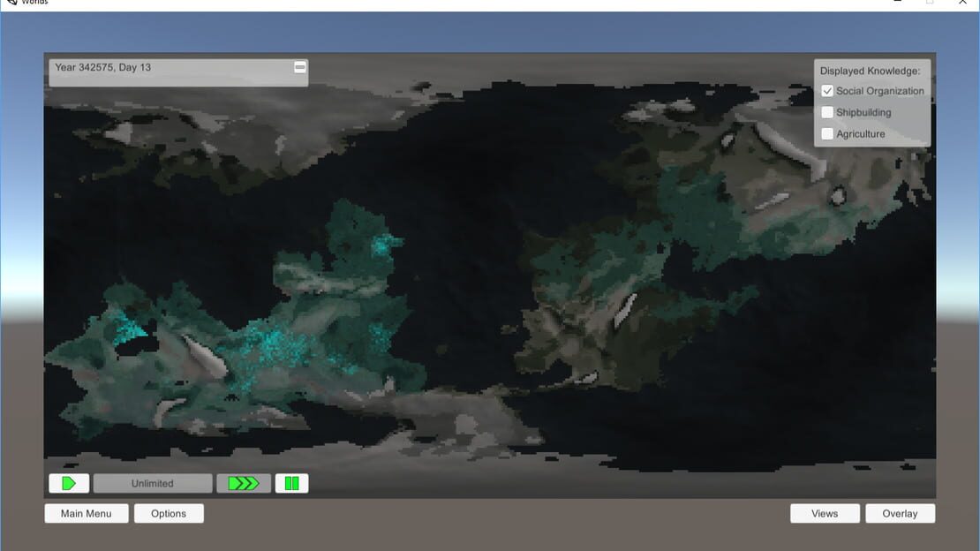Enable the Shipbuilding knowledge checkbox
The image size is (980, 551).
[x=827, y=112]
